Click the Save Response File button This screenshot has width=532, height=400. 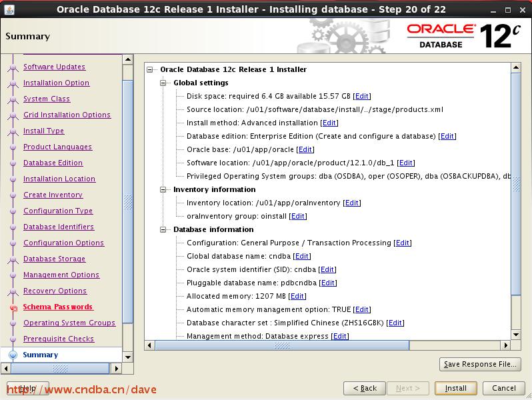tap(480, 365)
